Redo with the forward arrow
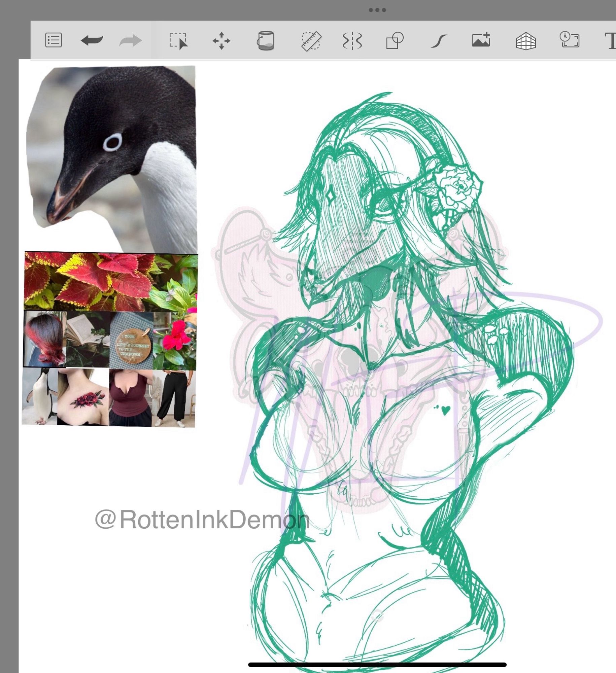Image resolution: width=616 pixels, height=673 pixels. coord(131,41)
